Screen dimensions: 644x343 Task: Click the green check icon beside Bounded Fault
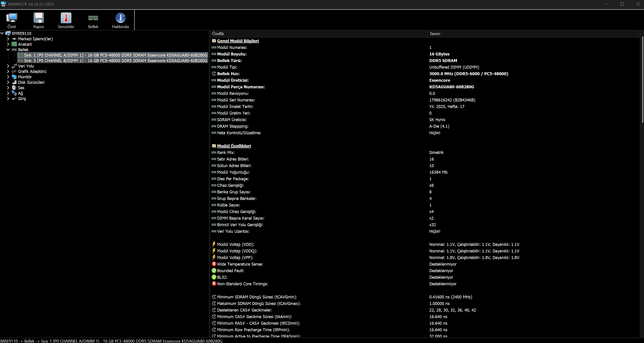pos(214,271)
